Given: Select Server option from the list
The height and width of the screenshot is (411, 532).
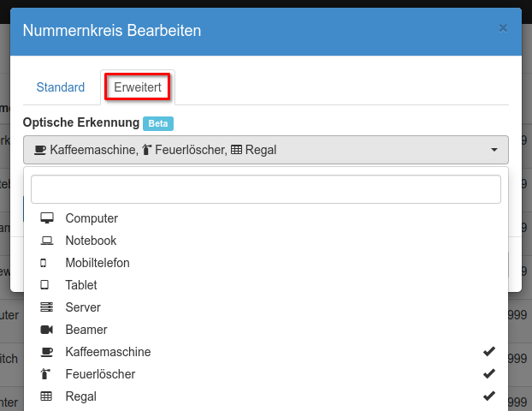Looking at the screenshot, I should 83,307.
